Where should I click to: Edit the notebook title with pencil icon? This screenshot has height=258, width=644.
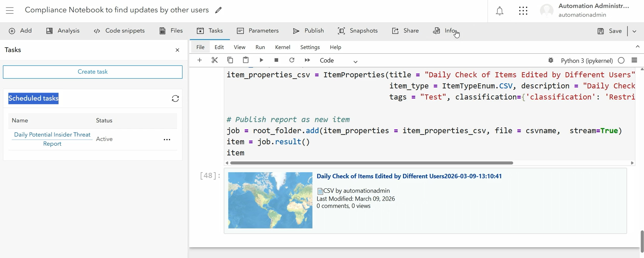click(218, 10)
